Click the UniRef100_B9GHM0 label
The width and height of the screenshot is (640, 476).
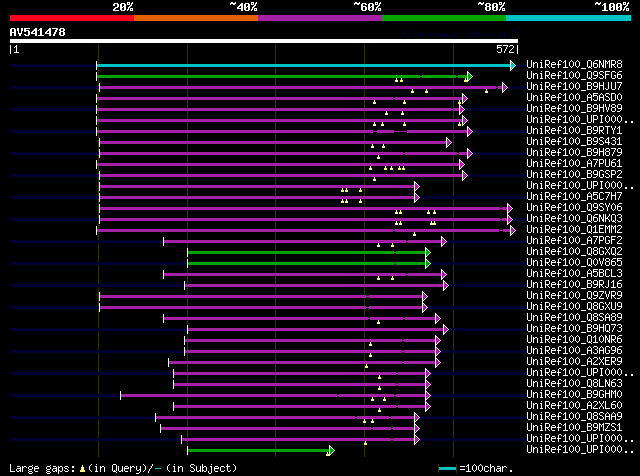pyautogui.click(x=574, y=395)
